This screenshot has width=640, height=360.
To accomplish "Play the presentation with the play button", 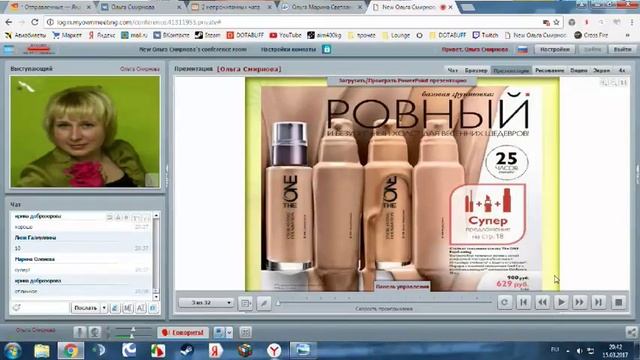I will point(561,302).
